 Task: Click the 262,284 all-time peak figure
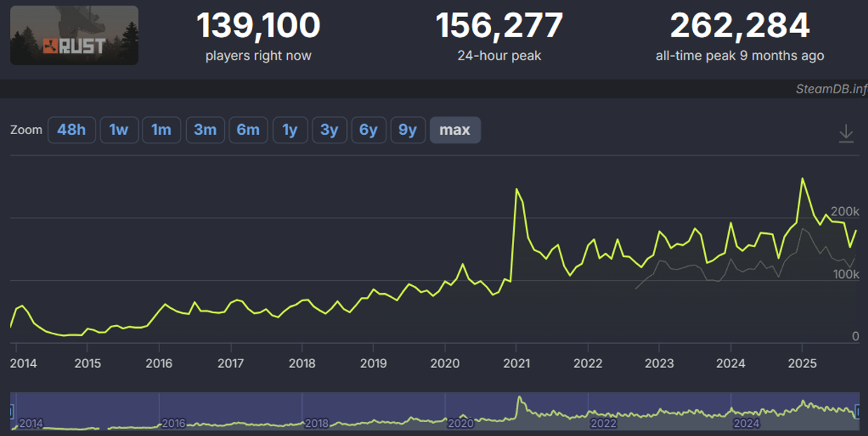739,26
